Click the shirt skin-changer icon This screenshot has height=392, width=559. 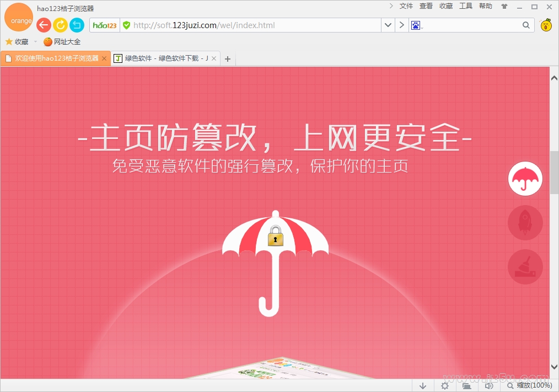(x=504, y=7)
